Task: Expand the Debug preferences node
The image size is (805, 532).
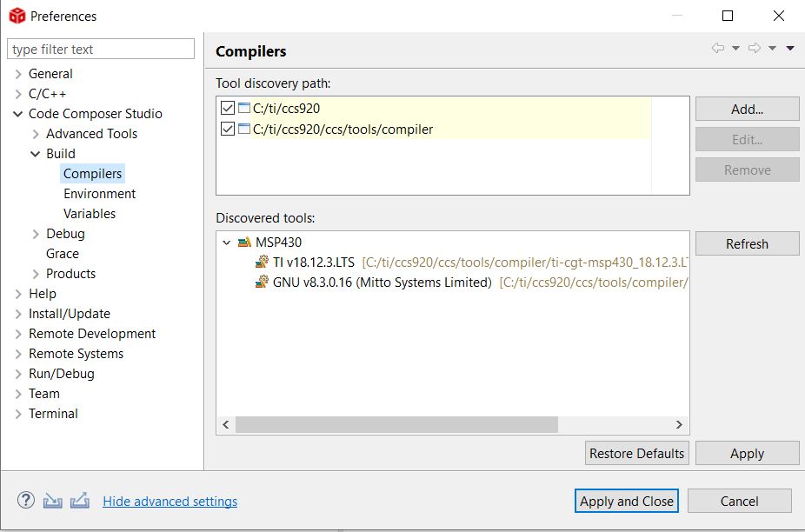Action: (x=36, y=234)
